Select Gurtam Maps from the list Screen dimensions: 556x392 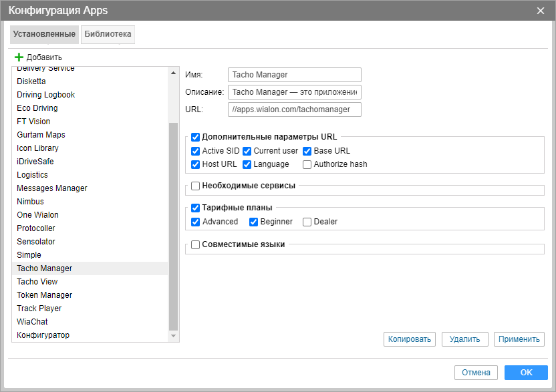(x=41, y=135)
